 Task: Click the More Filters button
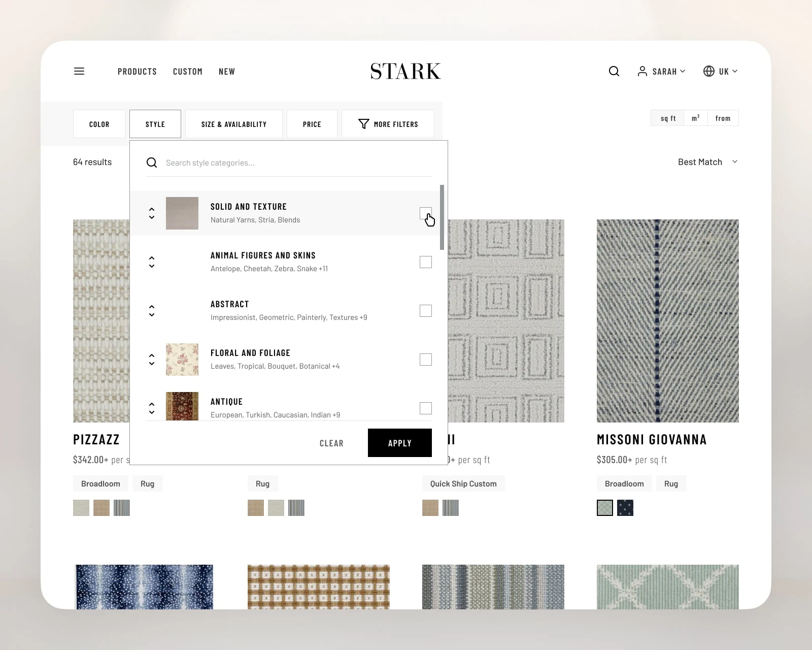pyautogui.click(x=388, y=124)
